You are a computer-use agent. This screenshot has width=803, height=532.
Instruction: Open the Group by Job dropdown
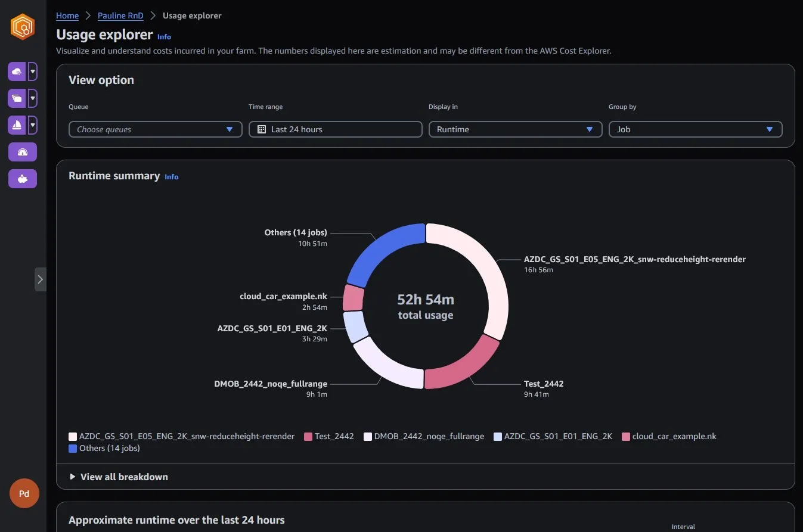695,129
